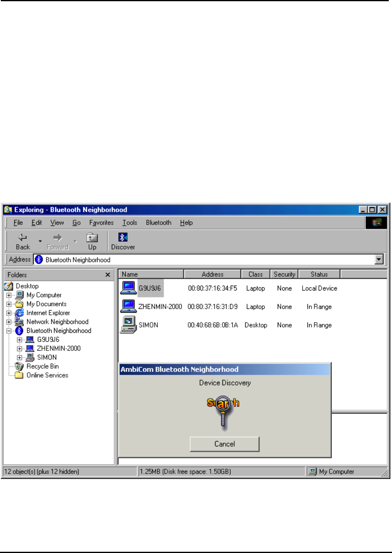Click the Network Neighborhood tree icon
The width and height of the screenshot is (392, 553).
(20, 322)
